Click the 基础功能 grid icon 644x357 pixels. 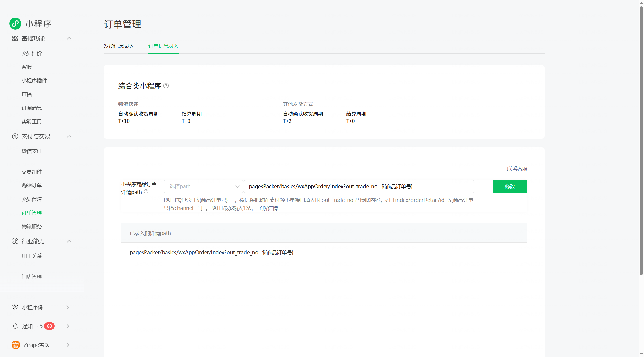tap(15, 38)
